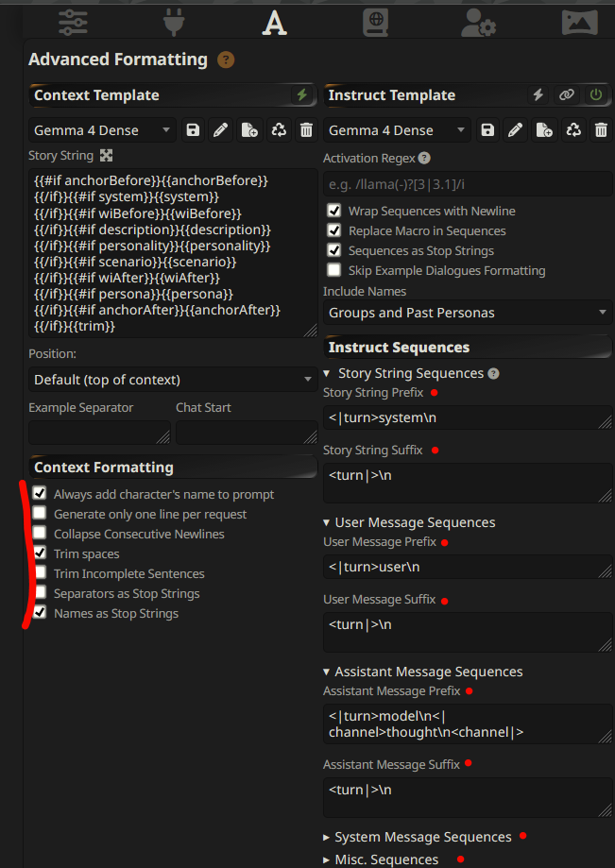Save Context Template as new file

pyautogui.click(x=249, y=130)
